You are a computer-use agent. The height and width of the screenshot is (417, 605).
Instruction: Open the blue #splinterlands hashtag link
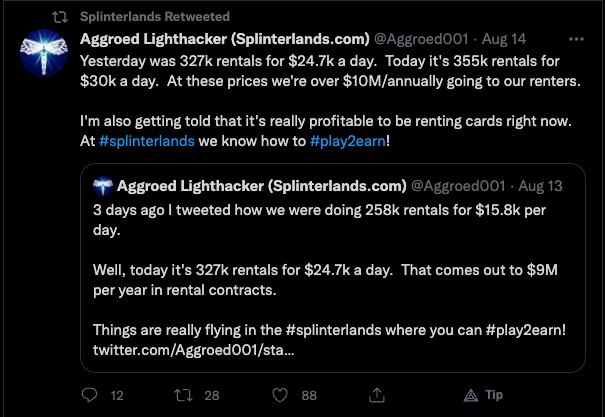(147, 141)
